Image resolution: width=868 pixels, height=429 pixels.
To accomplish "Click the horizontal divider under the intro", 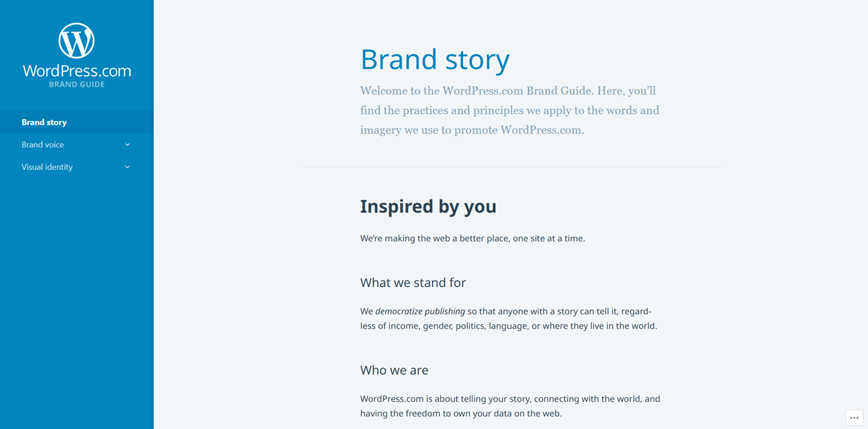I will point(510,167).
